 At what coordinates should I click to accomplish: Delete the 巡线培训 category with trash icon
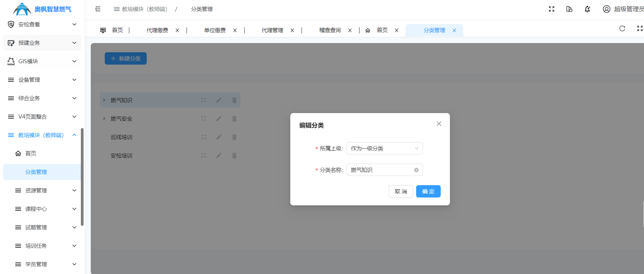point(234,137)
